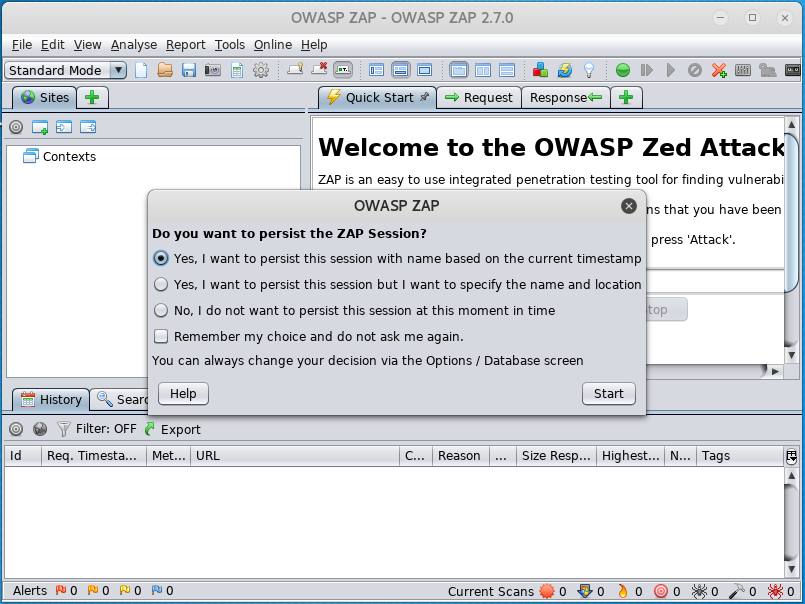
Task: Click the Expand Information Tabs layout icon
Action: (x=400, y=70)
